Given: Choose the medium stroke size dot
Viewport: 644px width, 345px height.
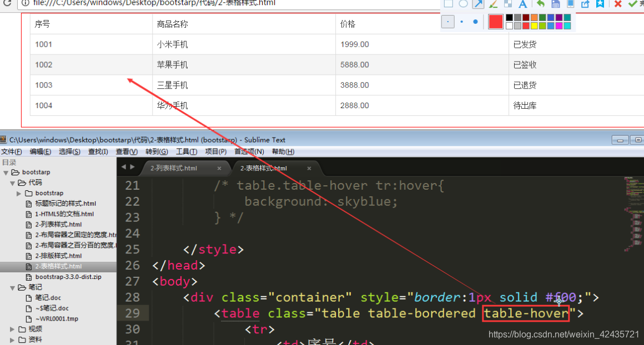Looking at the screenshot, I should click(x=462, y=22).
